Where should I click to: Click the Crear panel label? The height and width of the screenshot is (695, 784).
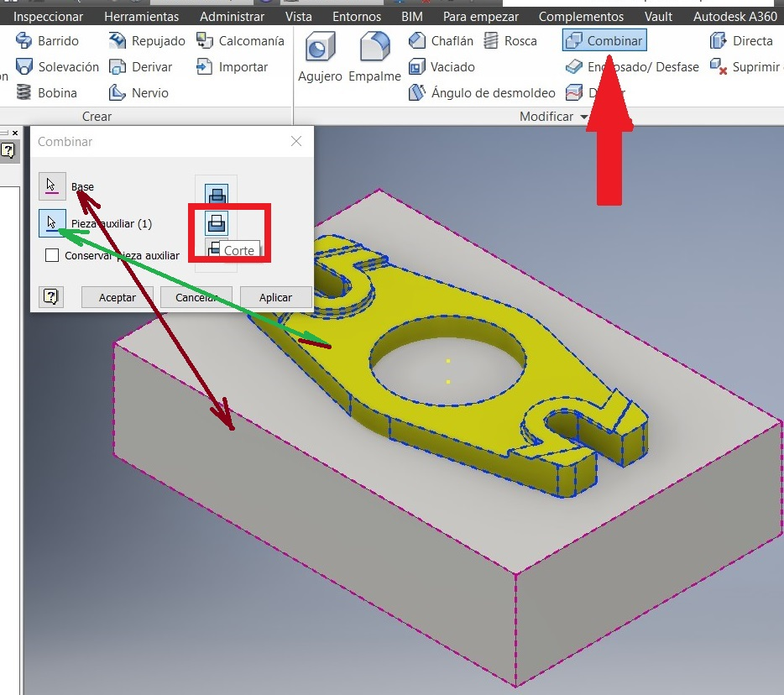click(97, 117)
